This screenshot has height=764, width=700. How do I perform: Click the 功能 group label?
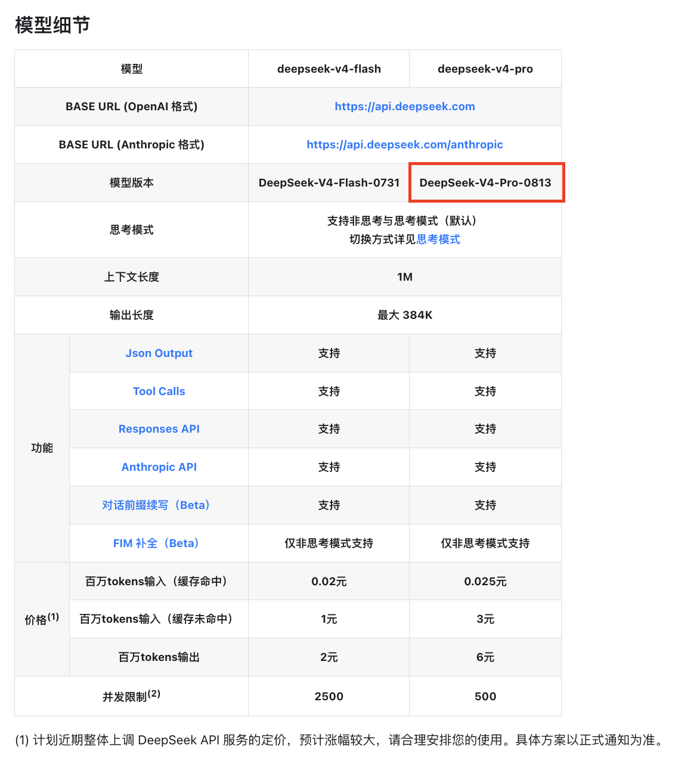click(x=42, y=448)
